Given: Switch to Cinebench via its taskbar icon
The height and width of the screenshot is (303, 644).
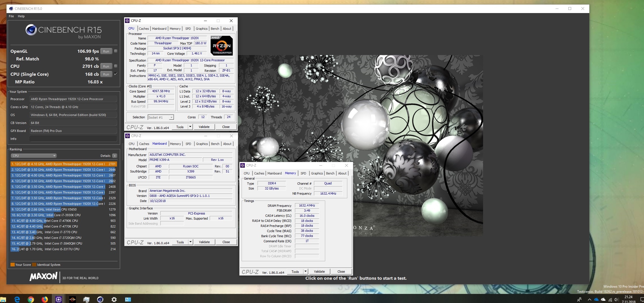Looking at the screenshot, I should pyautogui.click(x=100, y=299).
